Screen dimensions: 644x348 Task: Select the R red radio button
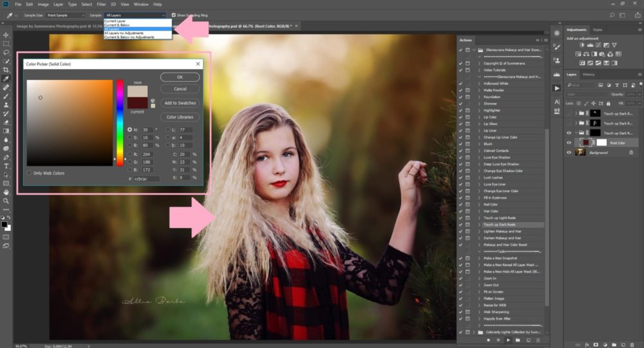[130, 154]
